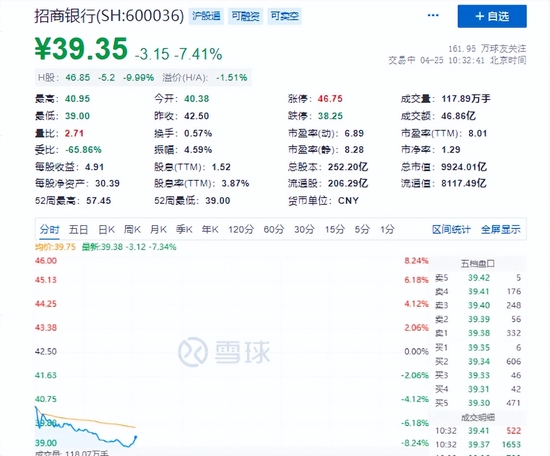
Task: Click the 52周最高 value 57.45
Action: click(99, 201)
